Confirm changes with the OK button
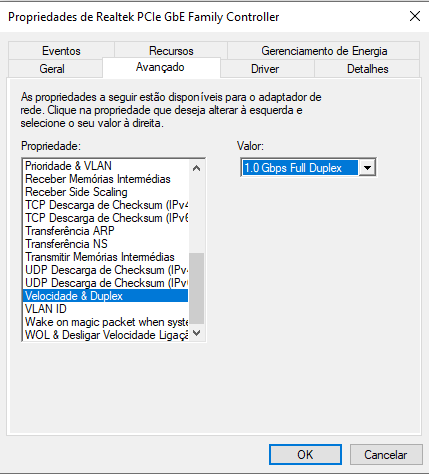 pyautogui.click(x=305, y=454)
